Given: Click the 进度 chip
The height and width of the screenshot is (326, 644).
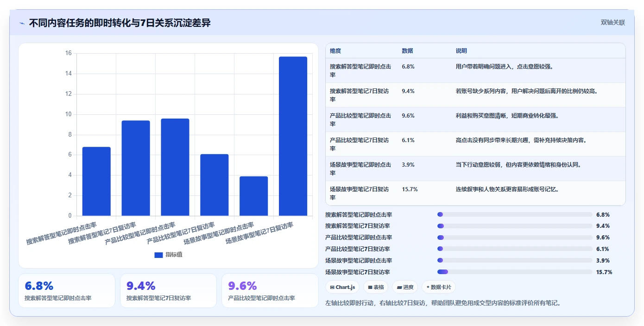Looking at the screenshot, I should click(405, 287).
